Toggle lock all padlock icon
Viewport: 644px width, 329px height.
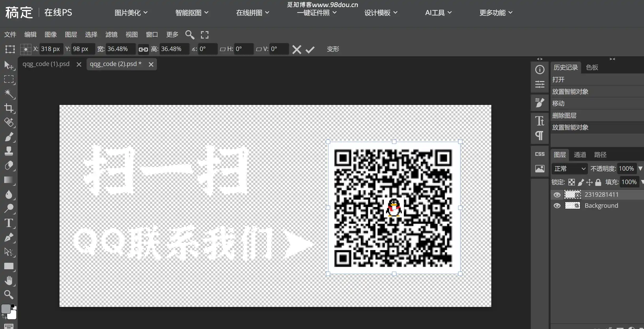click(598, 182)
